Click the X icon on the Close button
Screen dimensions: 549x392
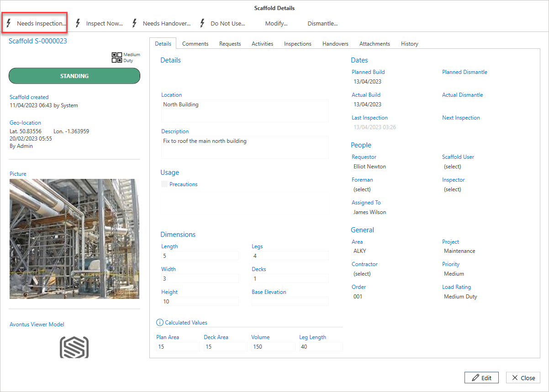(515, 378)
